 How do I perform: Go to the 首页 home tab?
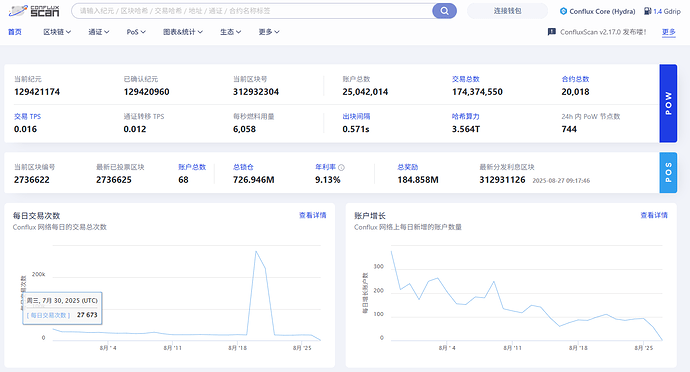[15, 32]
